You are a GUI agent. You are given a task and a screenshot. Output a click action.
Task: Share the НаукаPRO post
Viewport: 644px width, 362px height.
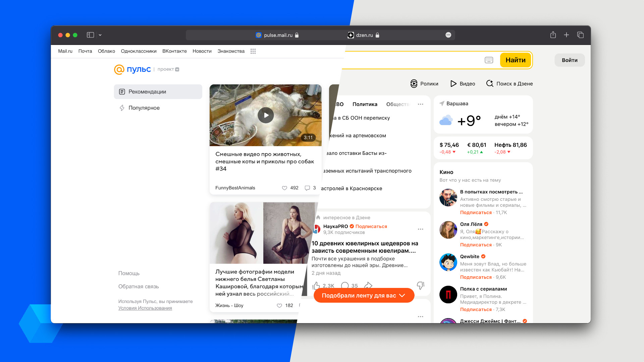pos(368,286)
